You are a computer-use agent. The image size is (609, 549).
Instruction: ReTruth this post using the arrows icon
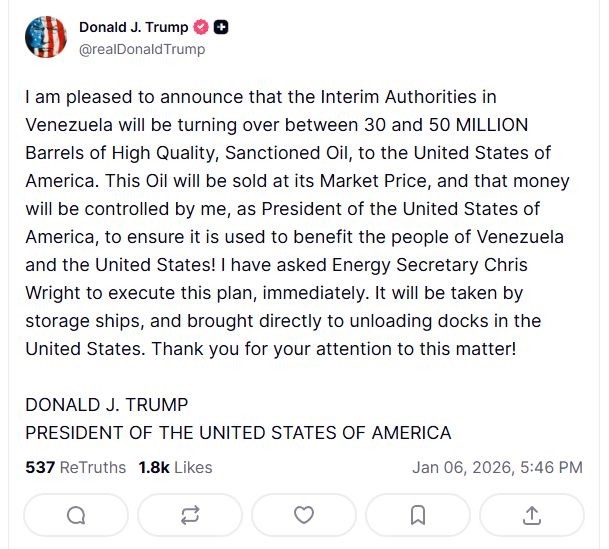click(190, 514)
